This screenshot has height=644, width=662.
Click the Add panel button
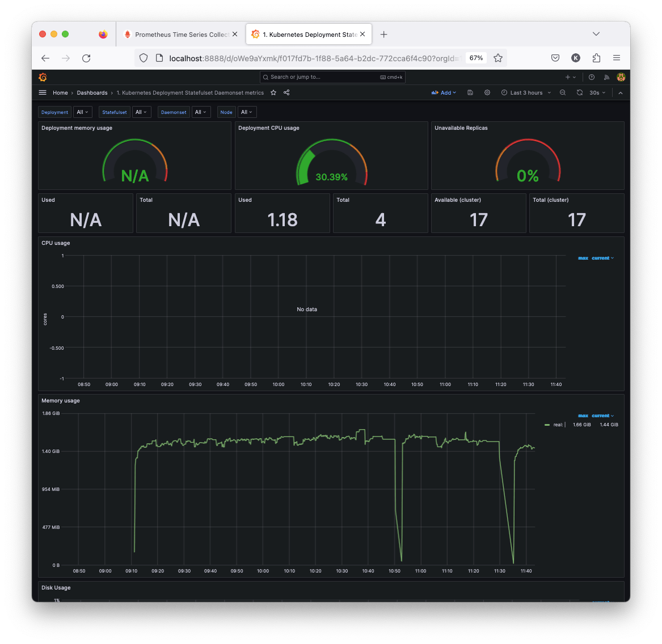[x=444, y=92]
